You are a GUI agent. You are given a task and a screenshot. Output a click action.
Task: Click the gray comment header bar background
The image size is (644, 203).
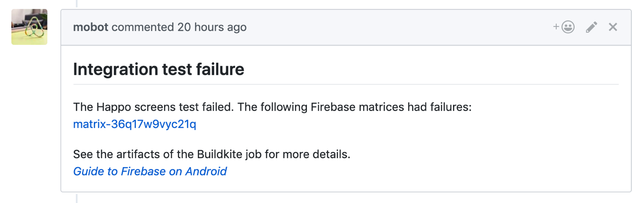(x=390, y=27)
